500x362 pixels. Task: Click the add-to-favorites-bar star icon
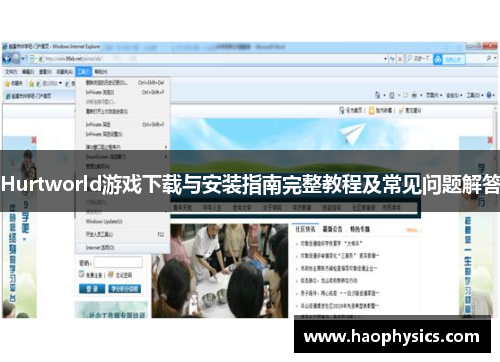click(x=31, y=83)
